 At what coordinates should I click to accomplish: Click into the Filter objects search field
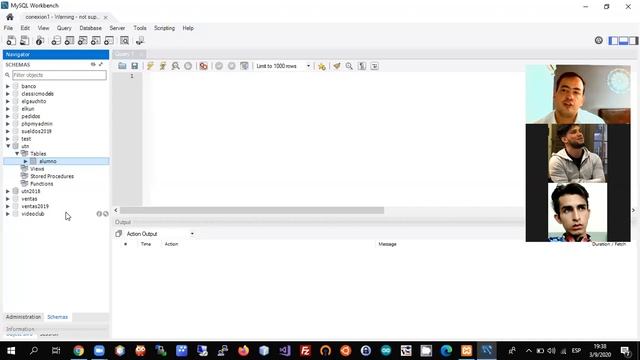click(59, 75)
